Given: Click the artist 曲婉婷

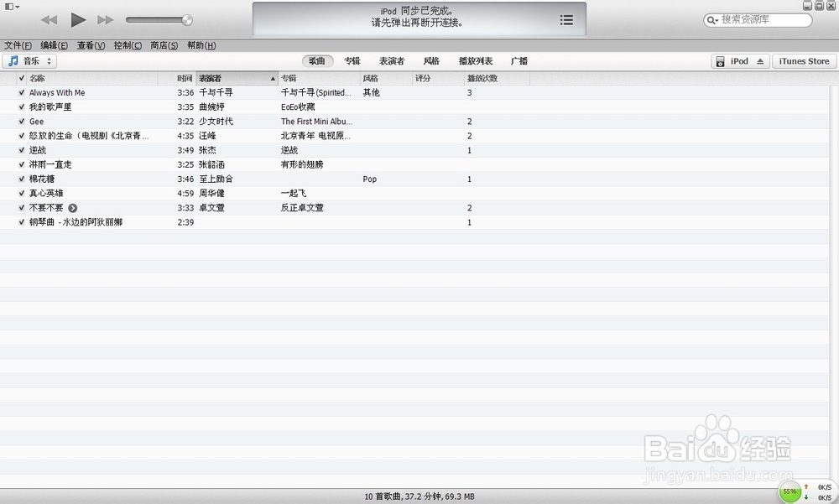Looking at the screenshot, I should click(x=212, y=107).
